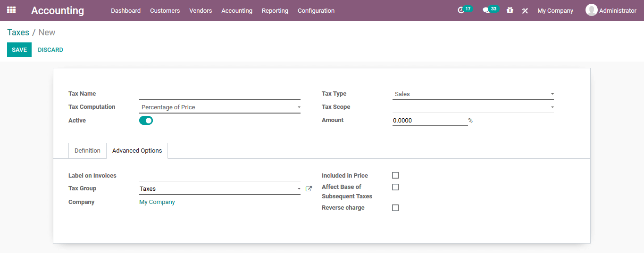Switch to the Definition tab
Viewport: 644px width, 253px height.
87,151
